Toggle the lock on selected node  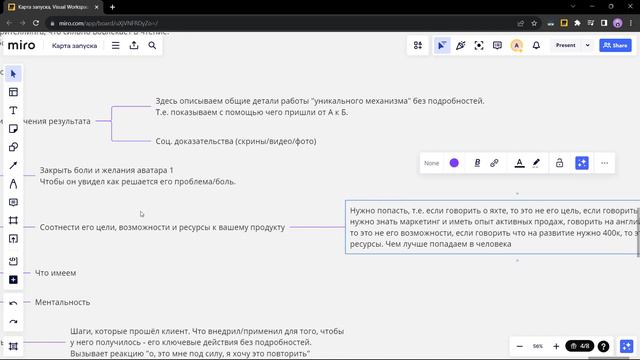(x=560, y=163)
